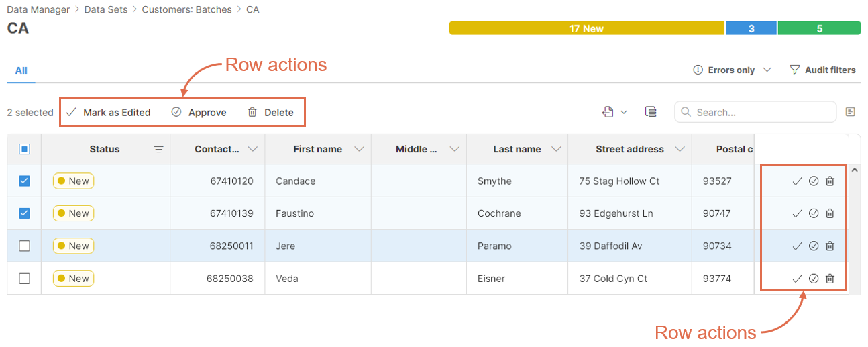The image size is (868, 347).
Task: Select the checkbox for Jere's row
Action: (x=25, y=246)
